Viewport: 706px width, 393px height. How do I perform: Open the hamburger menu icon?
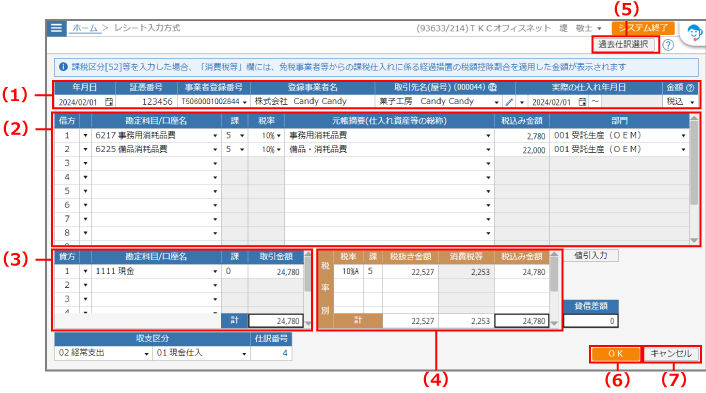(56, 28)
